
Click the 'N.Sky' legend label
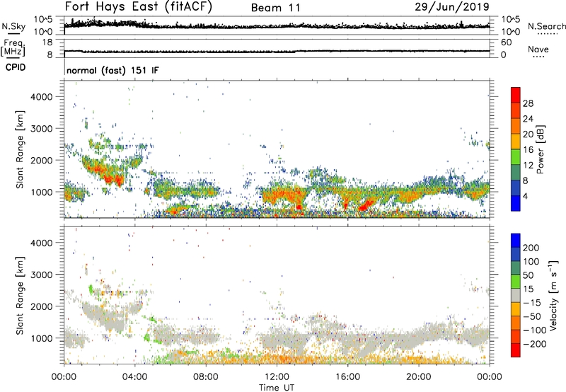[x=13, y=26]
